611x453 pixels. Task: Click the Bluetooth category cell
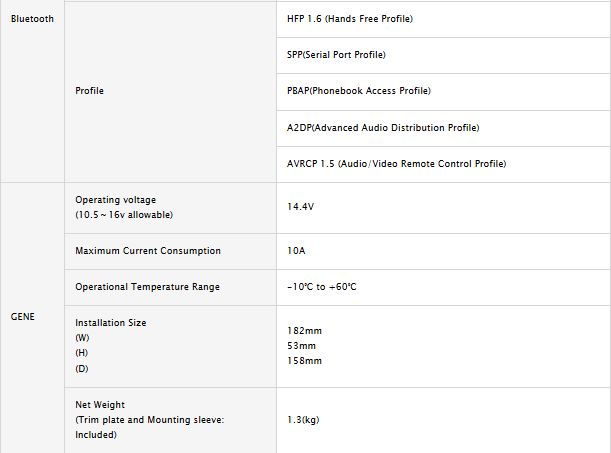coord(32,19)
